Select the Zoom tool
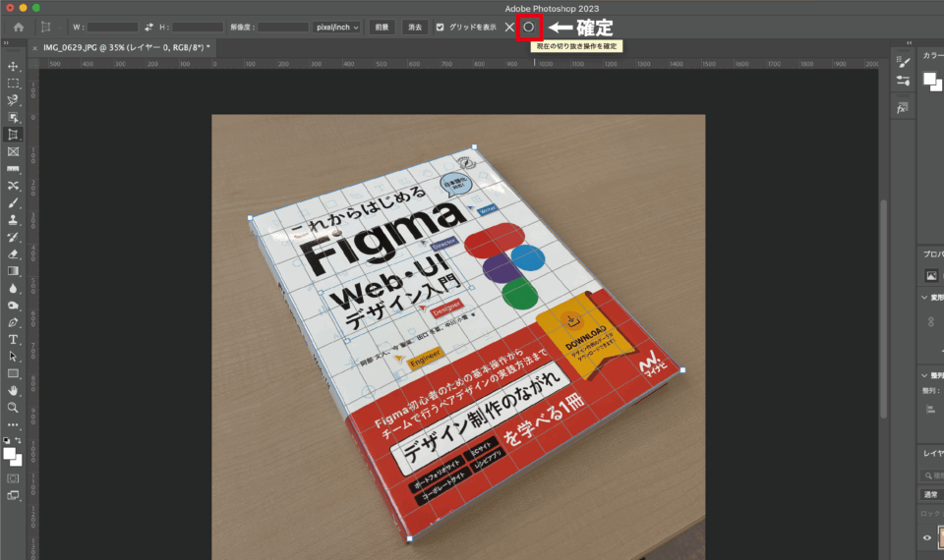This screenshot has height=560, width=944. (x=13, y=408)
